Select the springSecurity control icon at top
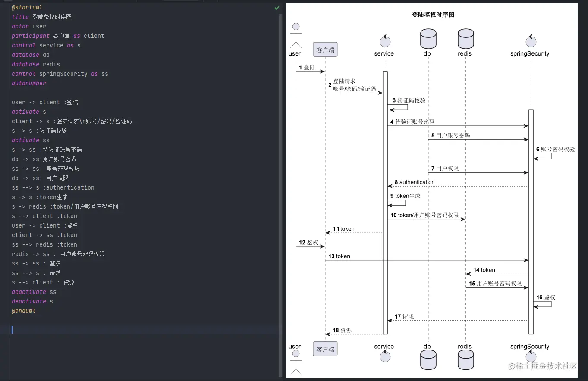Screen dimensions: 588x381 (x=531, y=41)
